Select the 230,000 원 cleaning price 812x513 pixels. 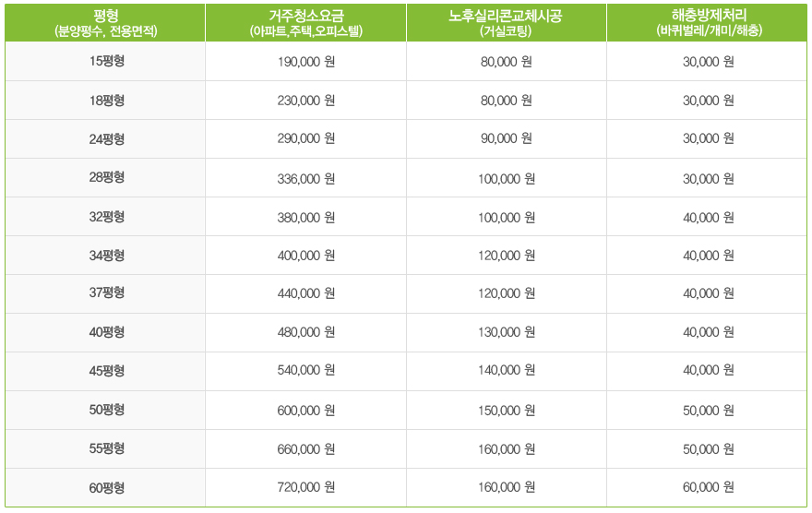(x=306, y=101)
